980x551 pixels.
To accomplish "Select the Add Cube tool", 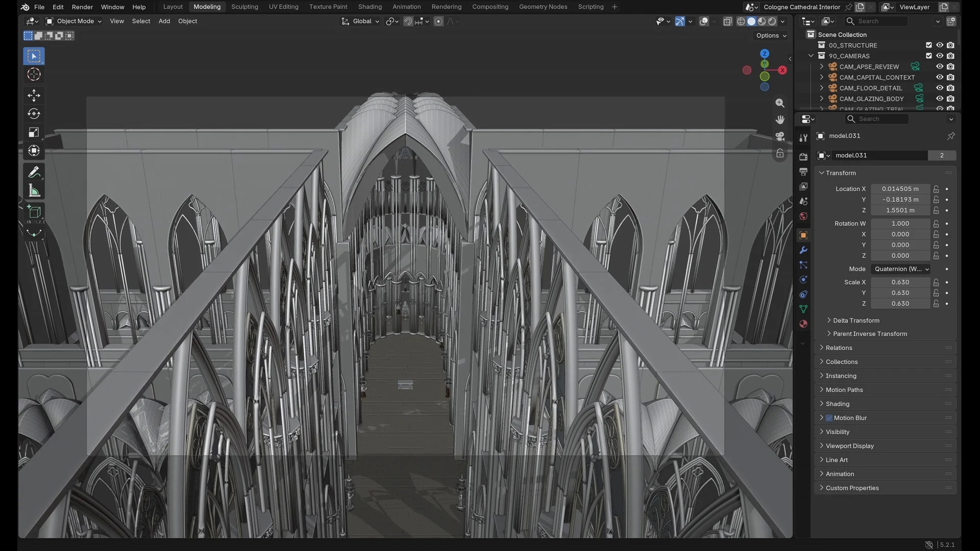I will 34,212.
